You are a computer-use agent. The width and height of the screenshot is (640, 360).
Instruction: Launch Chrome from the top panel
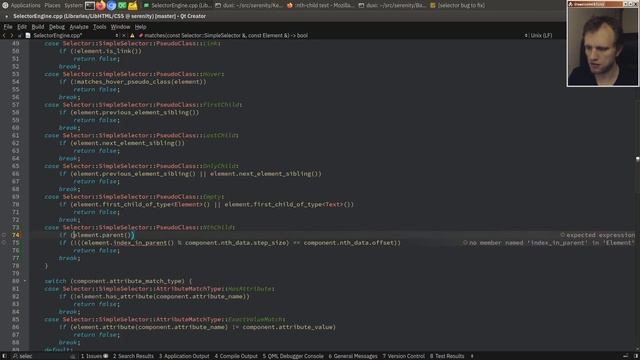[111, 5]
